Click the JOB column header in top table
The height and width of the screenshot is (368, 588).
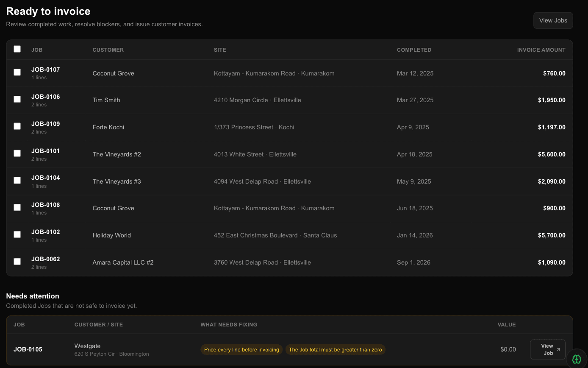pyautogui.click(x=37, y=50)
